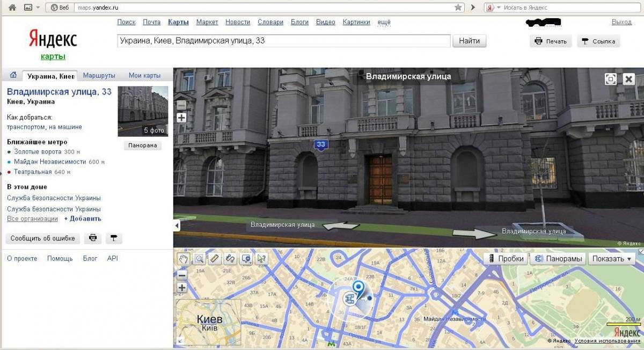Get directions на машине

pos(65,127)
